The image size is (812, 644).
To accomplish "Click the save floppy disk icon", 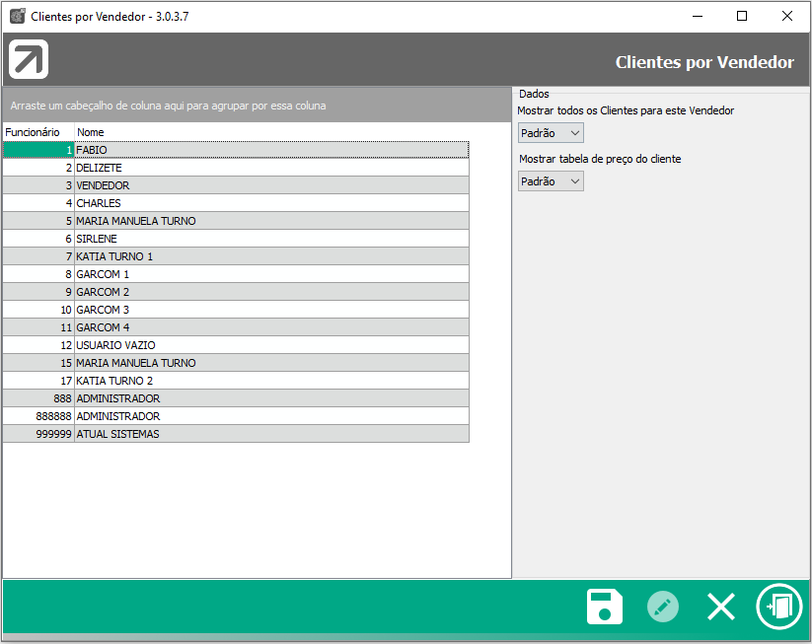I will tap(604, 607).
